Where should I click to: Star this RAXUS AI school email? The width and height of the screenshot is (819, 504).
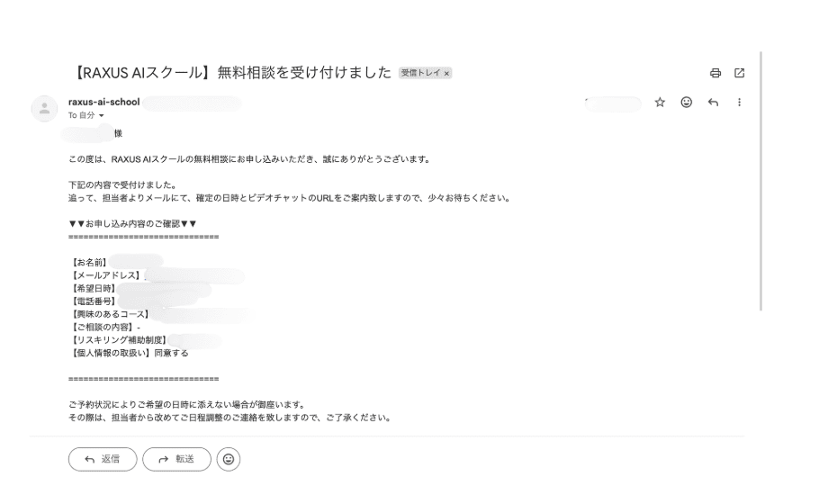point(659,103)
